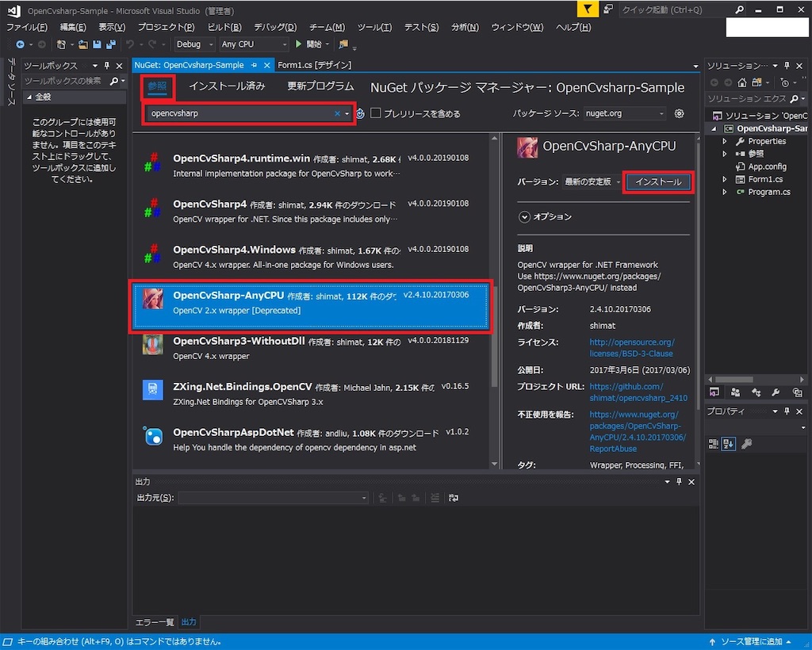Click the Save All icon

pyautogui.click(x=111, y=44)
